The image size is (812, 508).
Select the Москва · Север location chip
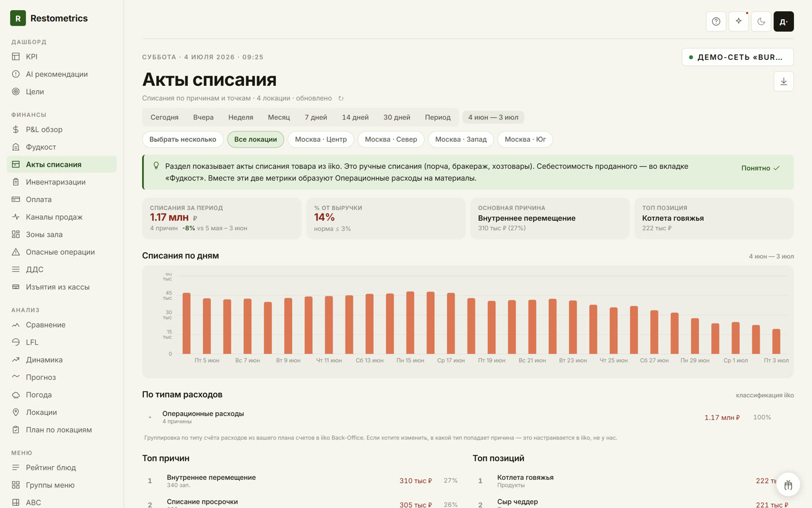pyautogui.click(x=391, y=139)
